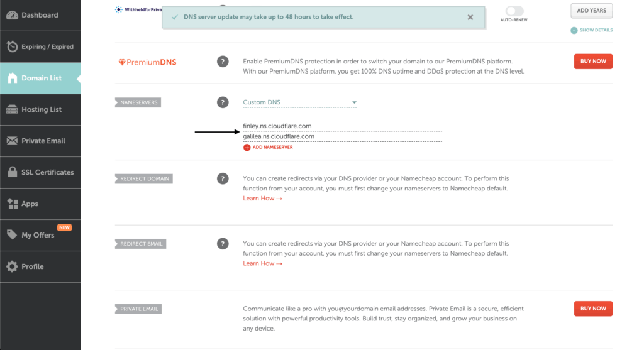Open SSL Certificates from sidebar
The height and width of the screenshot is (350, 644).
click(x=40, y=172)
